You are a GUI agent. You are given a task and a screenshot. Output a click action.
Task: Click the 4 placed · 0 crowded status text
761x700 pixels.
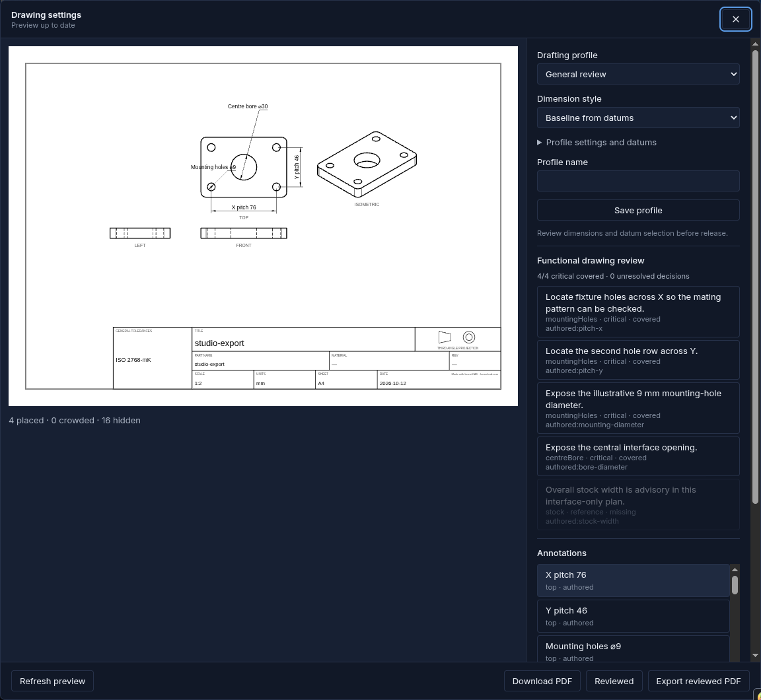[75, 420]
